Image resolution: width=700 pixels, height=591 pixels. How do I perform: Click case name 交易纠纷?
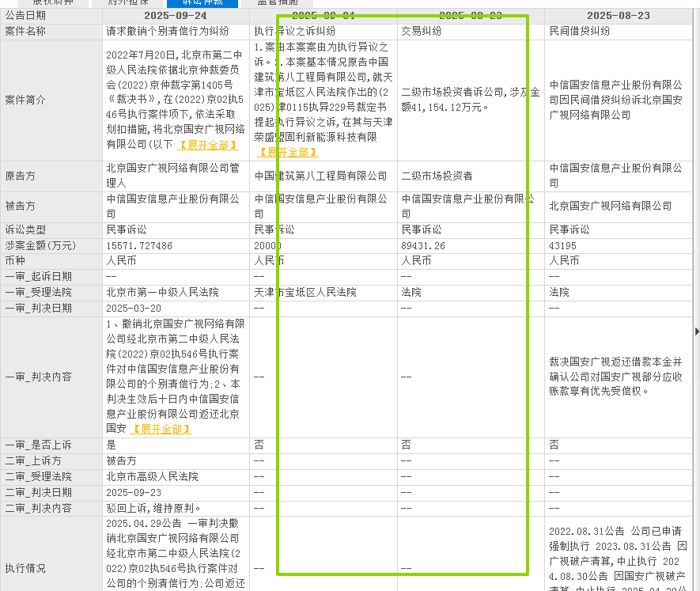[x=422, y=32]
